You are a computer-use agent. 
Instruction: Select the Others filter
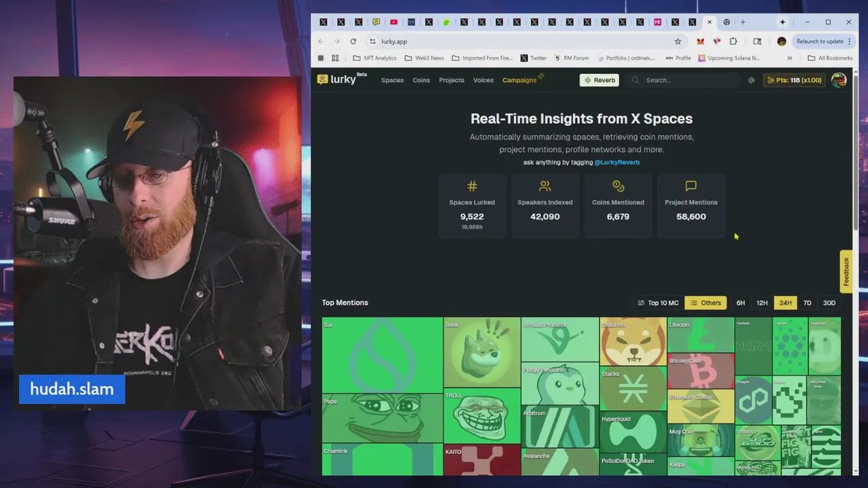[x=705, y=303]
